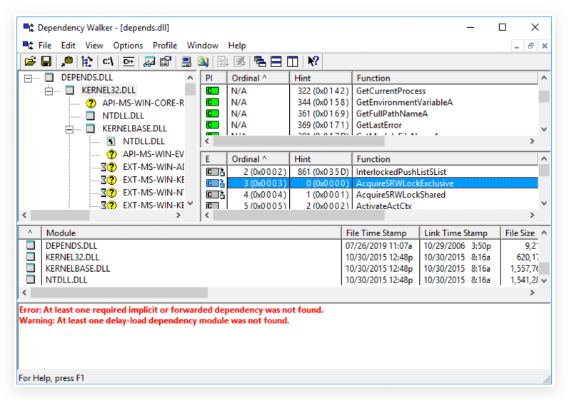Select the AcquireSRWLockShared export row
The width and height of the screenshot is (570, 402).
[370, 195]
